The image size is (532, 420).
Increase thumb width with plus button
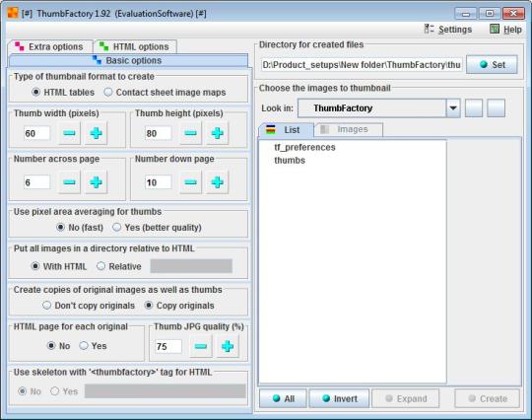point(96,133)
